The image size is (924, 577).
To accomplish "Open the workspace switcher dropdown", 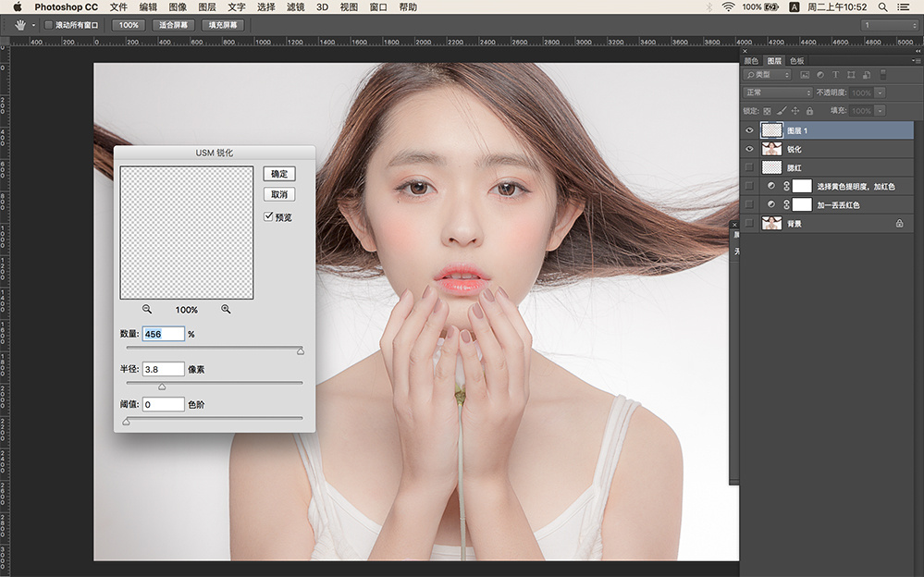I will (889, 25).
